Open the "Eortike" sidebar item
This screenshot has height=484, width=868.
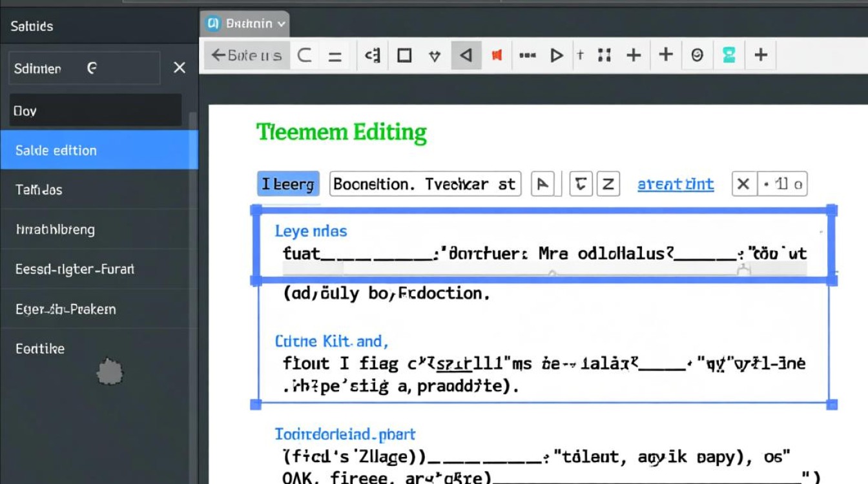point(99,348)
